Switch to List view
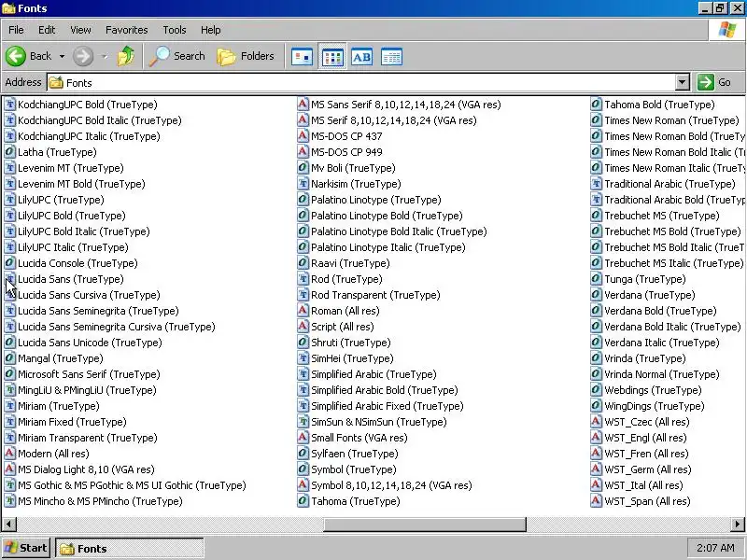The height and width of the screenshot is (560, 747). (332, 57)
